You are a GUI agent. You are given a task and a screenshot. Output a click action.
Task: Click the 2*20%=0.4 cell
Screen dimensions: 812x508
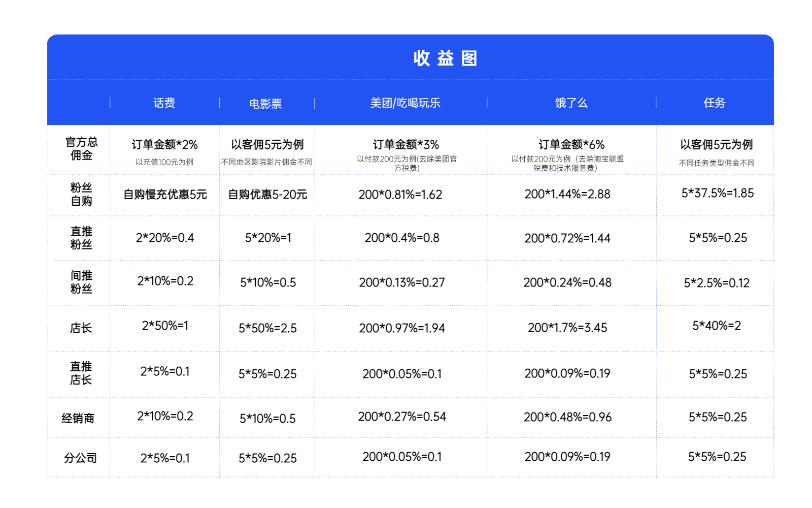tap(165, 238)
